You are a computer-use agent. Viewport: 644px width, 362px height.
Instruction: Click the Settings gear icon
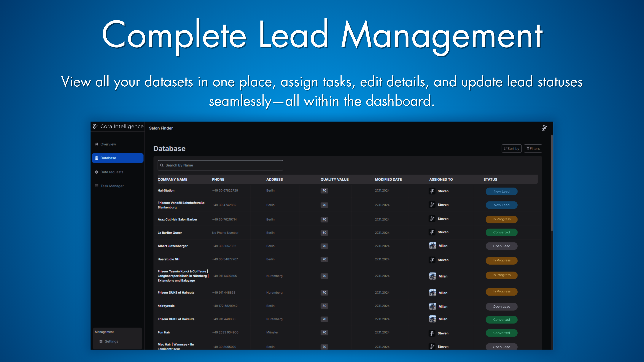101,341
